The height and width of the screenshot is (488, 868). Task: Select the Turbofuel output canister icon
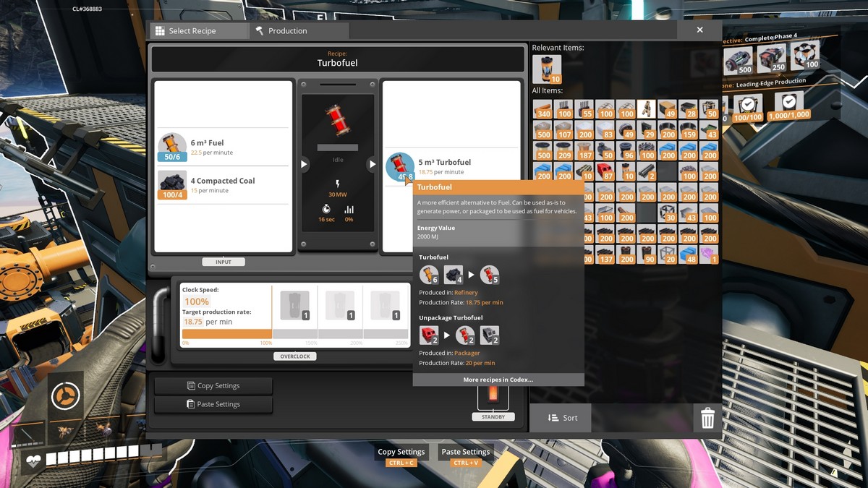click(x=400, y=163)
